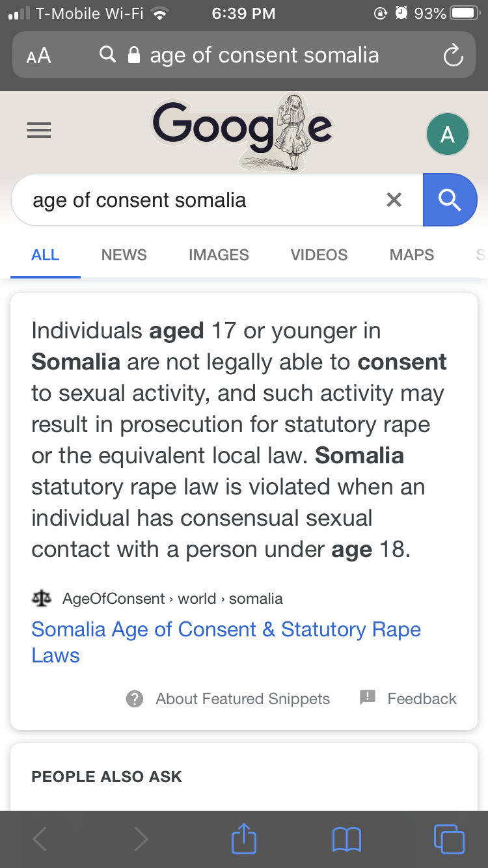Tap the Safari reader AA text-size icon

38,56
